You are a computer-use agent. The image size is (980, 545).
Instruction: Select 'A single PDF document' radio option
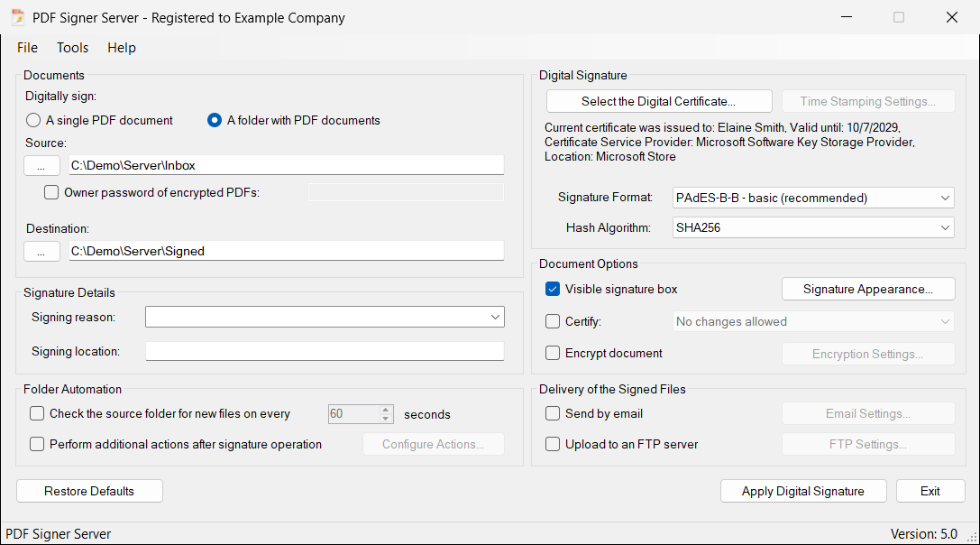[33, 120]
